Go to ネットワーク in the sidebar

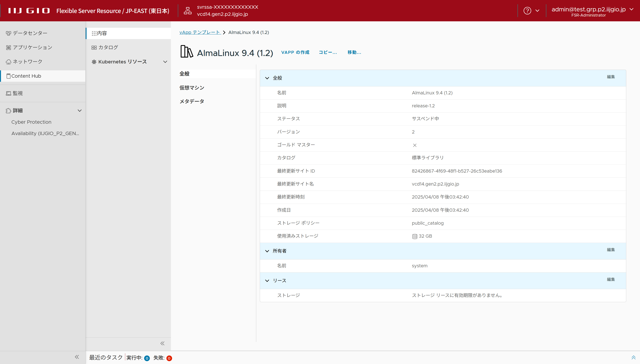28,61
